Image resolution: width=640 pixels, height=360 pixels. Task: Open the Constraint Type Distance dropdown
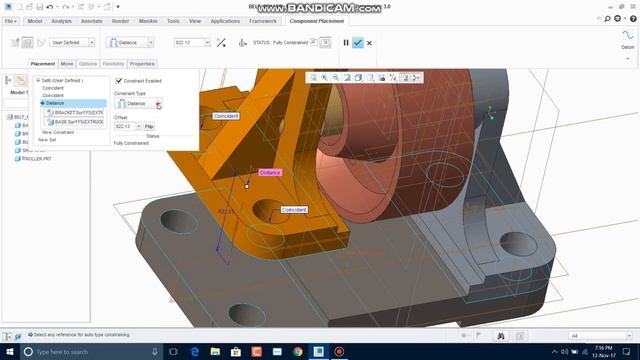click(x=158, y=104)
